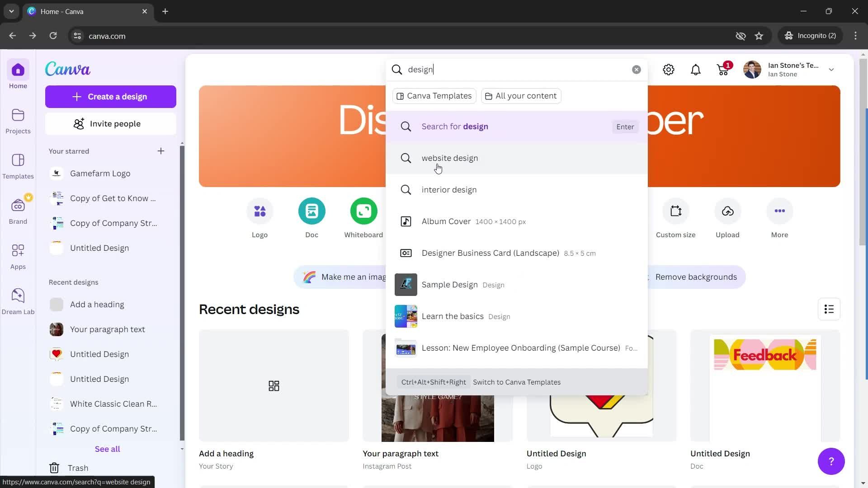The height and width of the screenshot is (488, 868).
Task: Expand the team account switcher chevron
Action: (x=831, y=70)
